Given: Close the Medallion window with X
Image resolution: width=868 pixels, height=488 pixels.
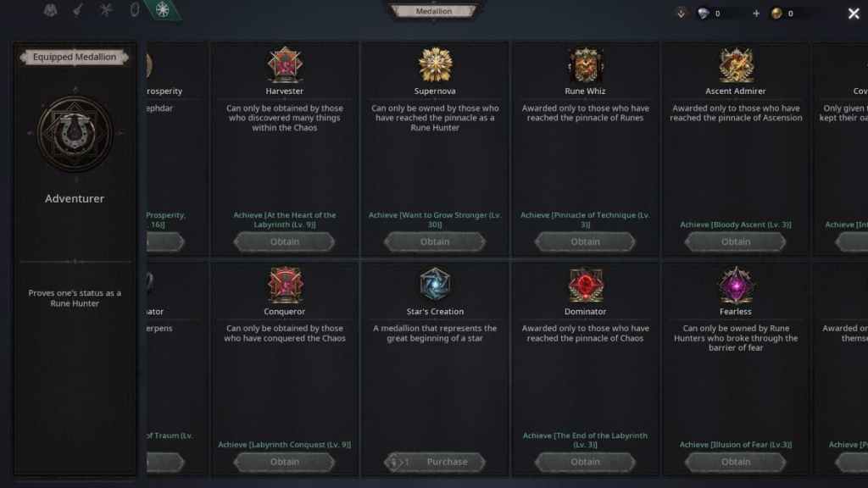Looking at the screenshot, I should click(854, 14).
